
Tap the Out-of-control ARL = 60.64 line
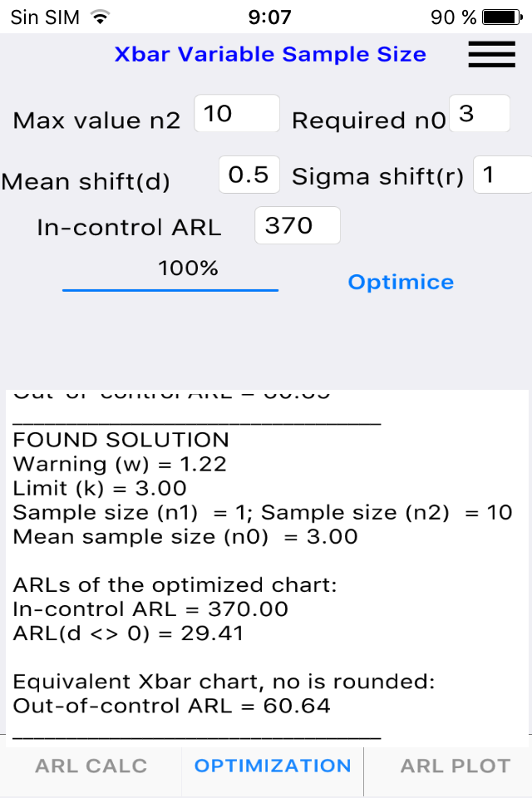click(171, 706)
